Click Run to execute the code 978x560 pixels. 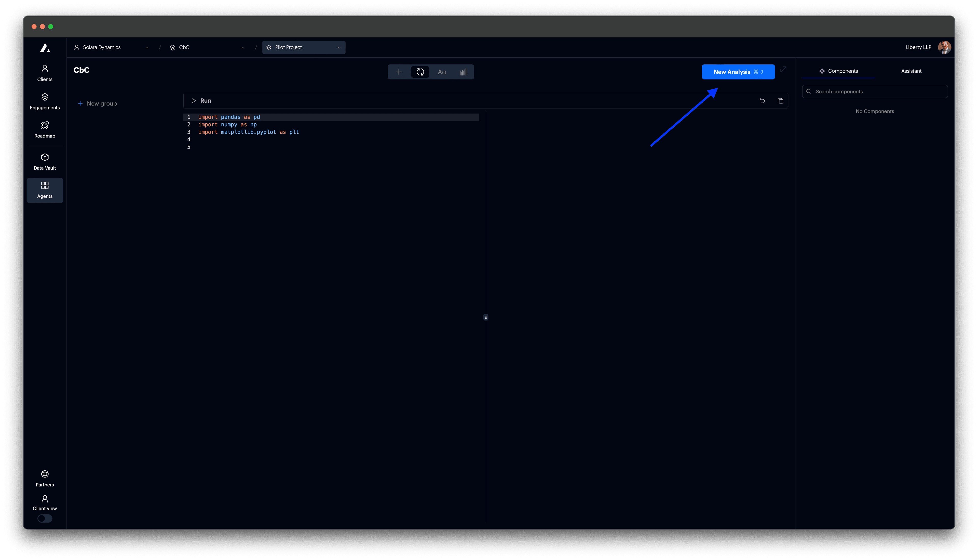[201, 100]
